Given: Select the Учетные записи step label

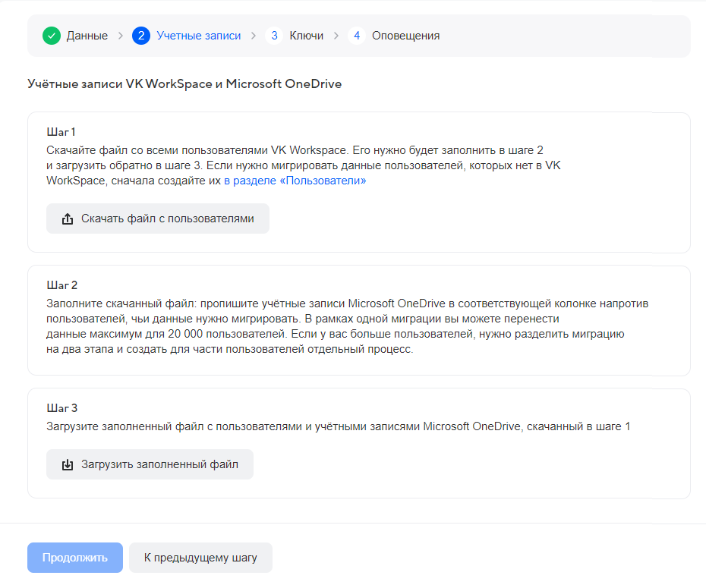Looking at the screenshot, I should (x=198, y=36).
